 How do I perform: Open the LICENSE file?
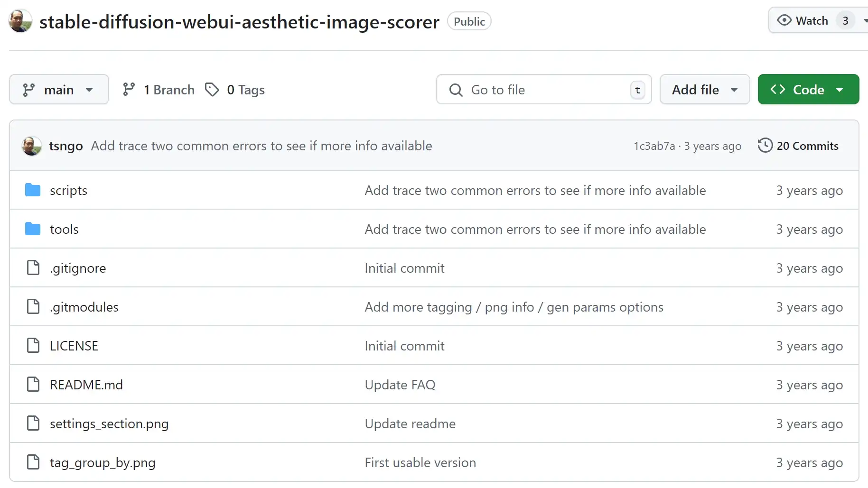coord(74,346)
